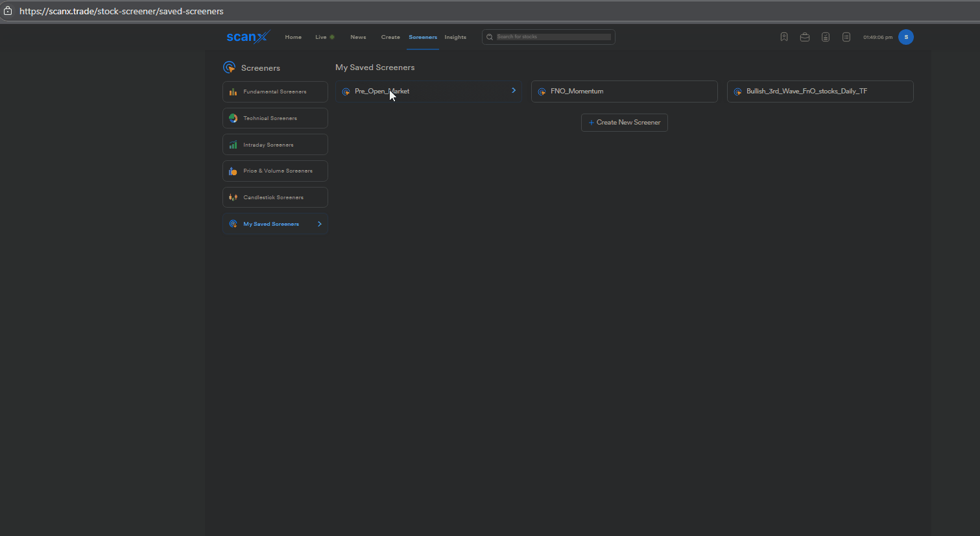Open the portfolio briefcase icon
The image size is (980, 536).
click(x=805, y=37)
